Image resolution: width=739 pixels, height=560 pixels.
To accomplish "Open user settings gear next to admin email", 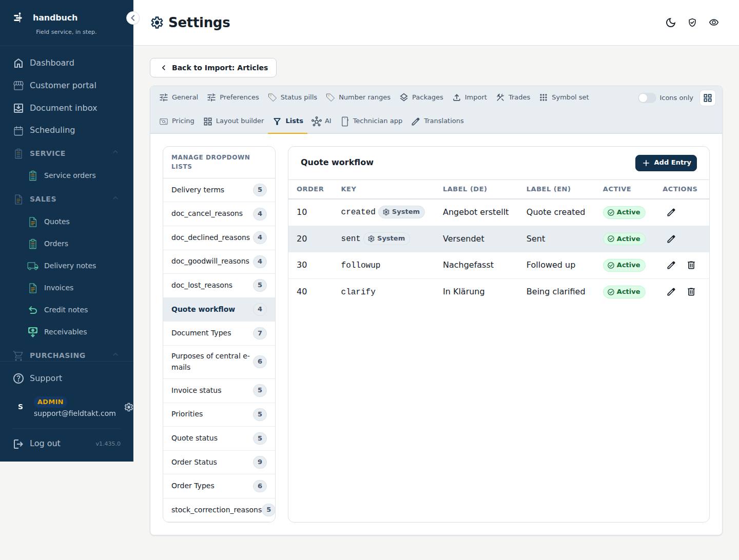I will pos(129,407).
